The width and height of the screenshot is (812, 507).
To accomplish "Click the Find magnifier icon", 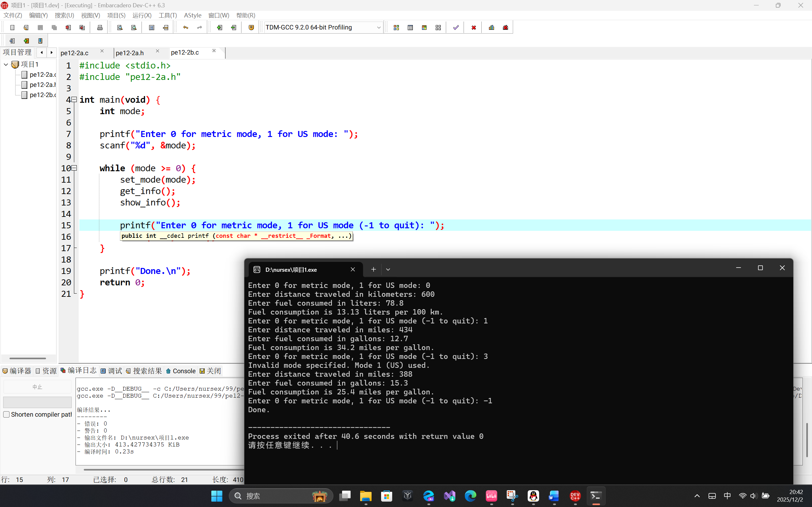I will point(120,28).
